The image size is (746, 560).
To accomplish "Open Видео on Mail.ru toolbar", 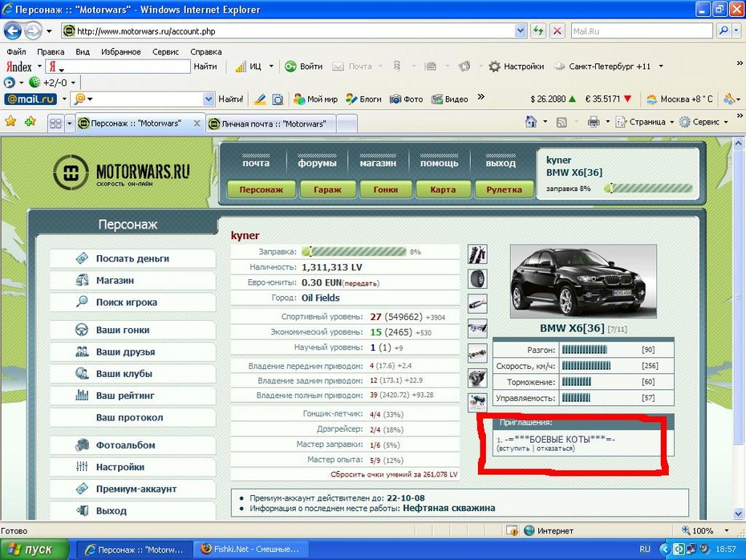I will [449, 99].
